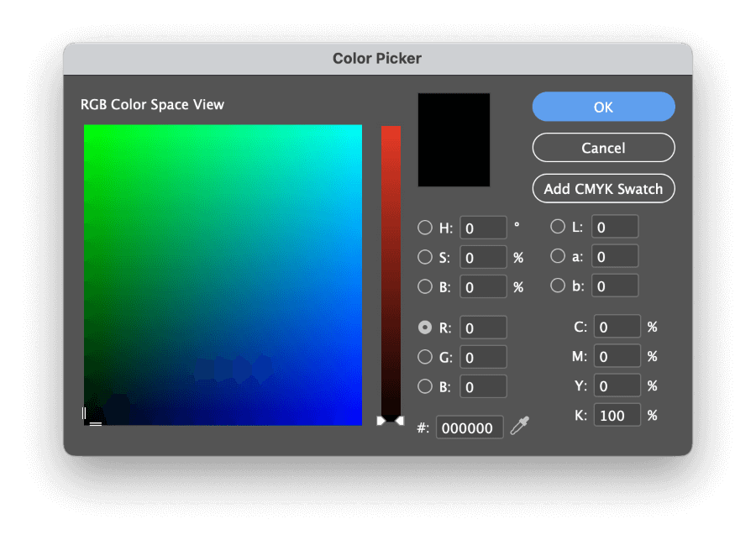Image resolution: width=756 pixels, height=540 pixels.
Task: Click the L value input field
Action: click(x=615, y=227)
